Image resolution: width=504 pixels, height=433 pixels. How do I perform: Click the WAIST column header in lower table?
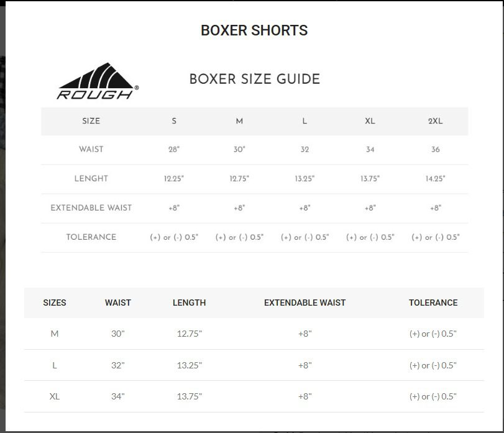118,303
